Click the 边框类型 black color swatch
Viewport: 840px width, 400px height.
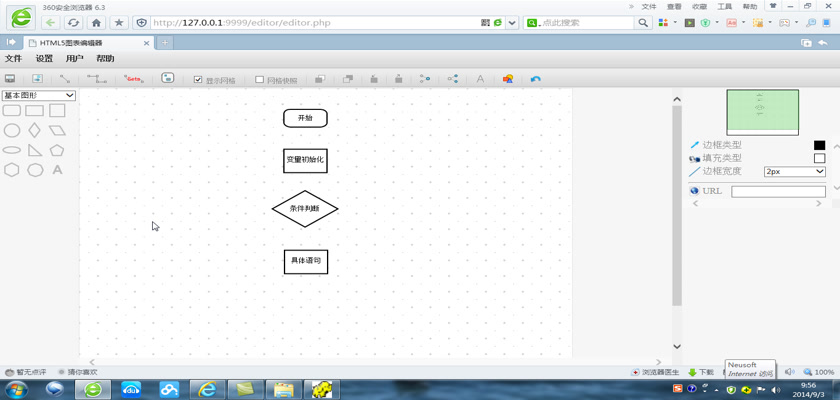click(x=820, y=145)
